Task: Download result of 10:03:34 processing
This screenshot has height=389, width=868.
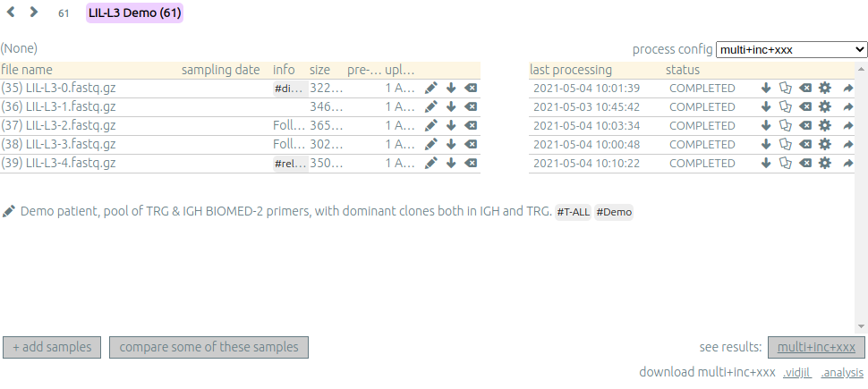Action: 766,125
